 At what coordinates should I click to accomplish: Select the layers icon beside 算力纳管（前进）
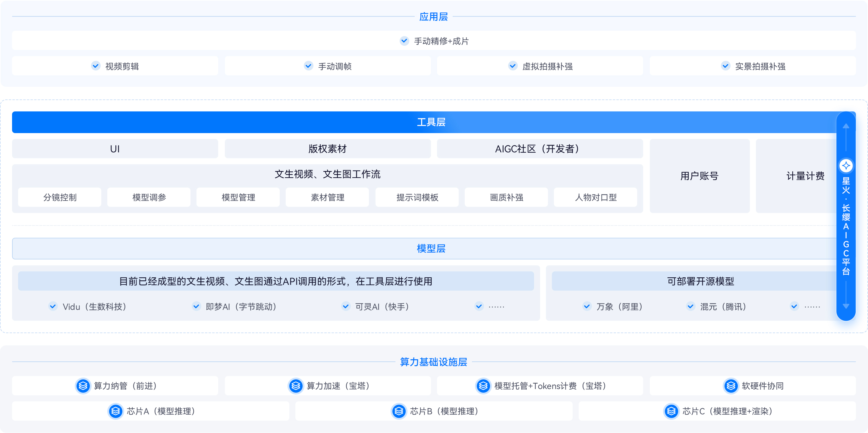(83, 386)
